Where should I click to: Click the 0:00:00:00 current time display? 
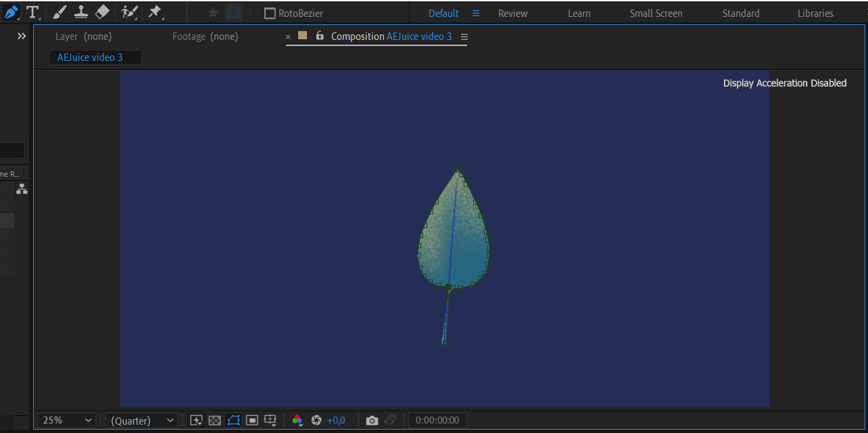[x=437, y=420]
